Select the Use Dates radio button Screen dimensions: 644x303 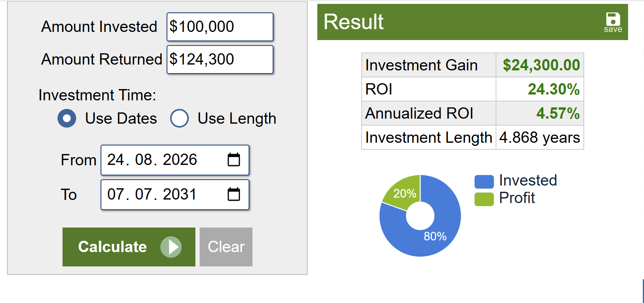coord(67,118)
